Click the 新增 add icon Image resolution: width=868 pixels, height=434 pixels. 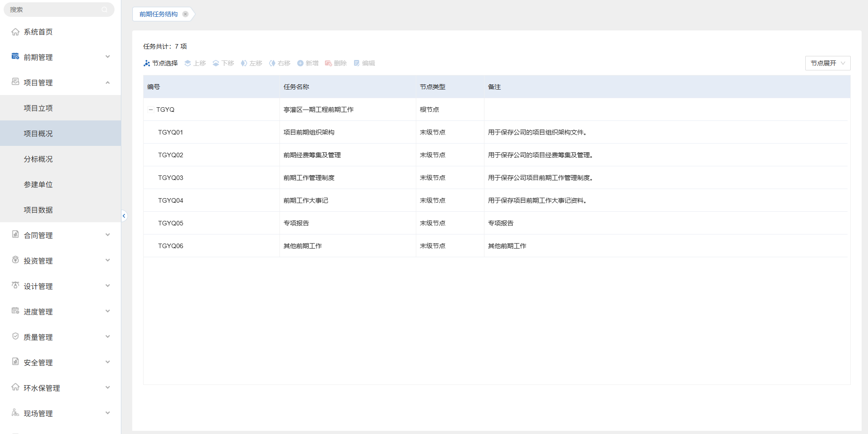pyautogui.click(x=300, y=63)
